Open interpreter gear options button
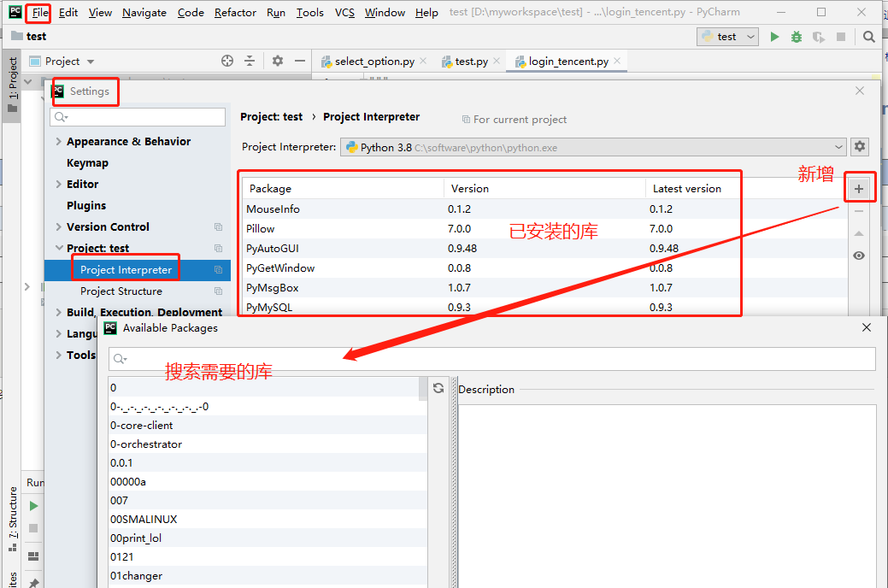Viewport: 888px width, 588px height. coord(860,147)
